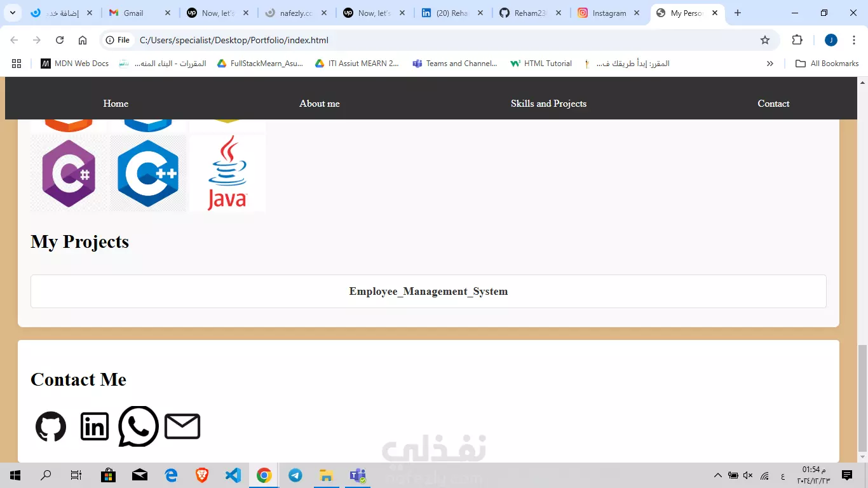Viewport: 868px width, 488px height.
Task: Open the WhatsApp contact icon
Action: click(139, 426)
